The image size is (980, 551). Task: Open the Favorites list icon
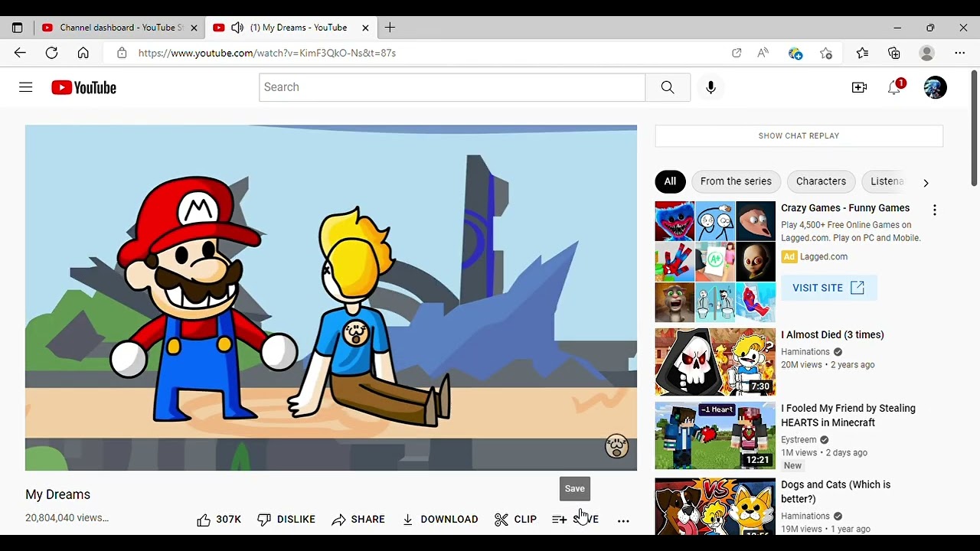pos(862,53)
